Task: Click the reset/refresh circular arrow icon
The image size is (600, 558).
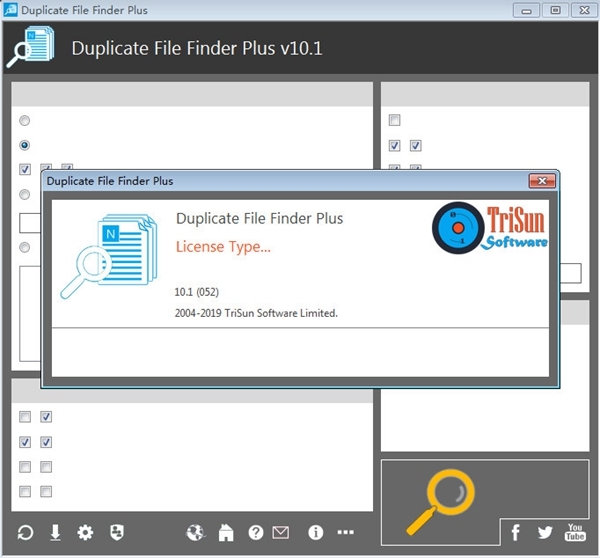Action: tap(25, 532)
